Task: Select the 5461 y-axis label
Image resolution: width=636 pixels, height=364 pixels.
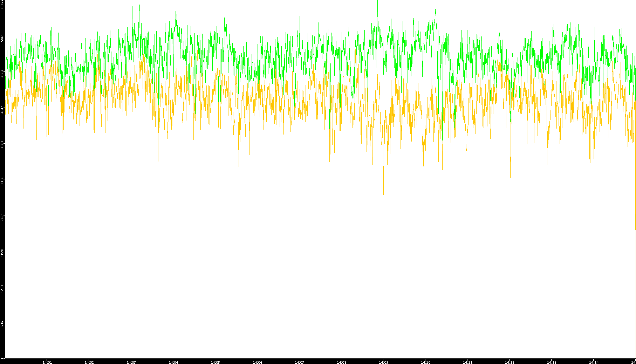Action: click(2, 38)
